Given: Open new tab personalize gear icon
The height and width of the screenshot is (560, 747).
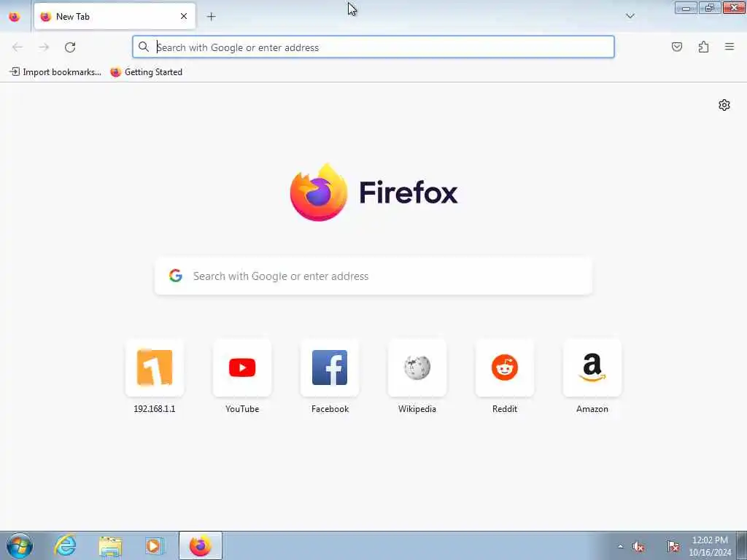Looking at the screenshot, I should (724, 105).
